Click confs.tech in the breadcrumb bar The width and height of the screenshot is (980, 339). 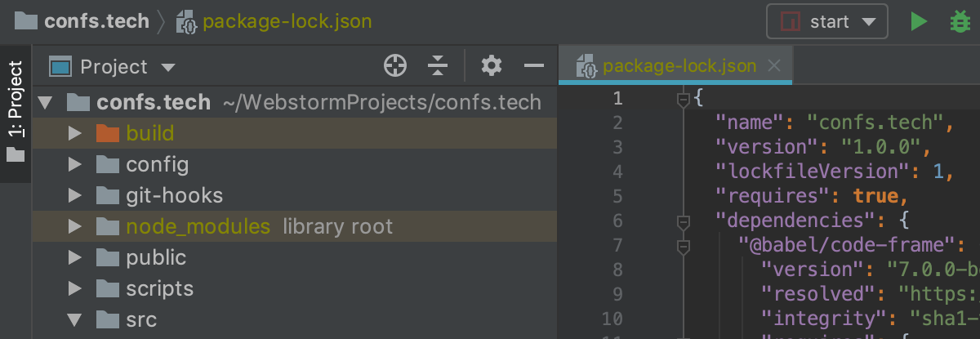pos(96,21)
